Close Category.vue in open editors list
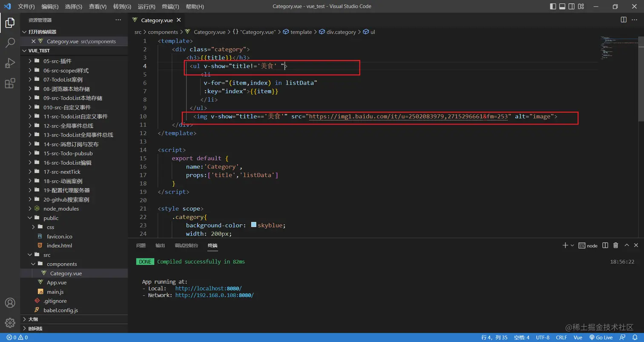Image resolution: width=644 pixels, height=342 pixels. [x=33, y=41]
